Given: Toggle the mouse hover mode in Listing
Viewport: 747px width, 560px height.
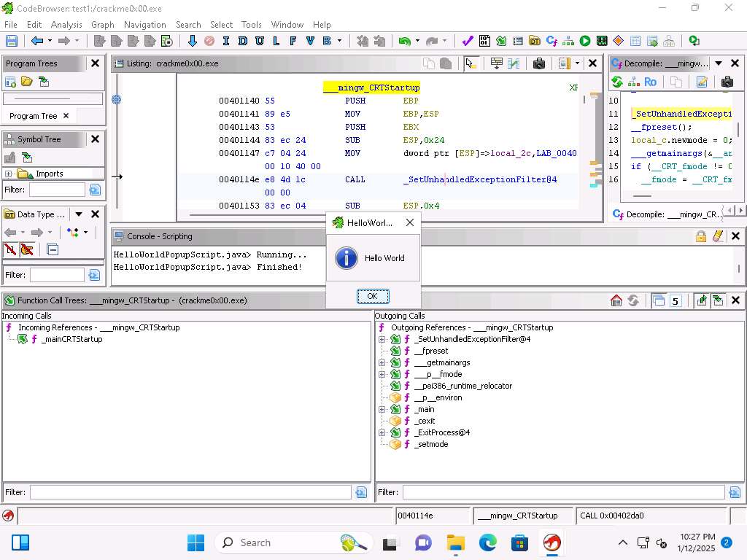Looking at the screenshot, I should 471,63.
